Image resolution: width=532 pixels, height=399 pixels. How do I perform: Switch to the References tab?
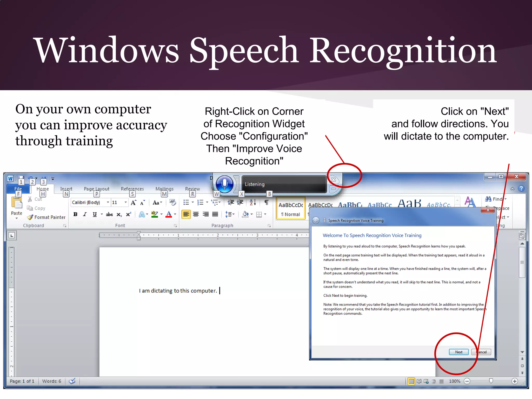pyautogui.click(x=132, y=189)
